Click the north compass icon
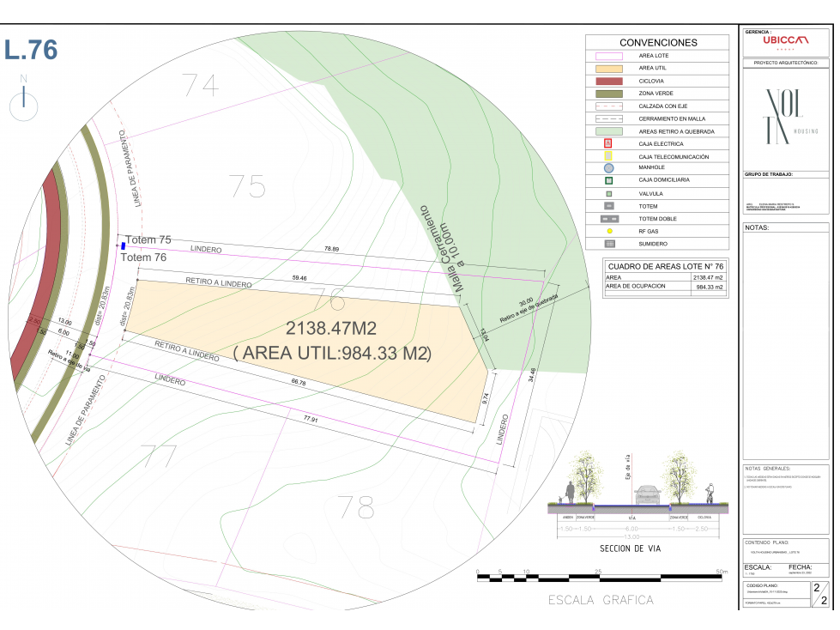This screenshot has width=840, height=630. point(23,102)
